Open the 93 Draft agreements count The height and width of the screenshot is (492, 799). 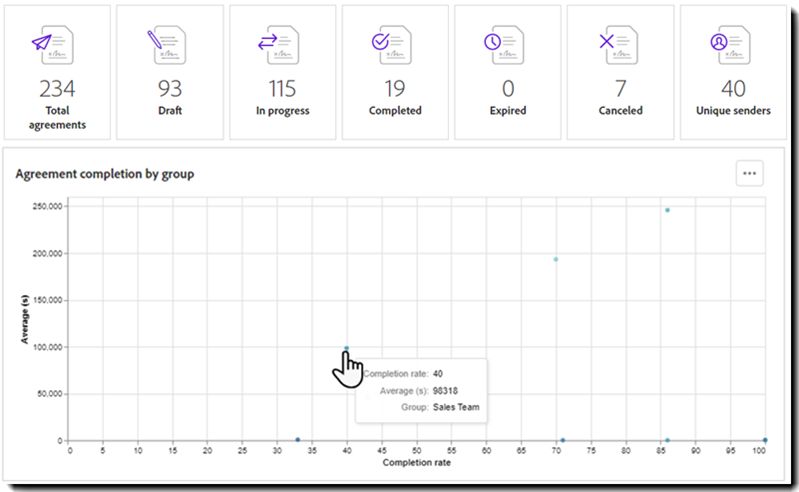pyautogui.click(x=170, y=90)
